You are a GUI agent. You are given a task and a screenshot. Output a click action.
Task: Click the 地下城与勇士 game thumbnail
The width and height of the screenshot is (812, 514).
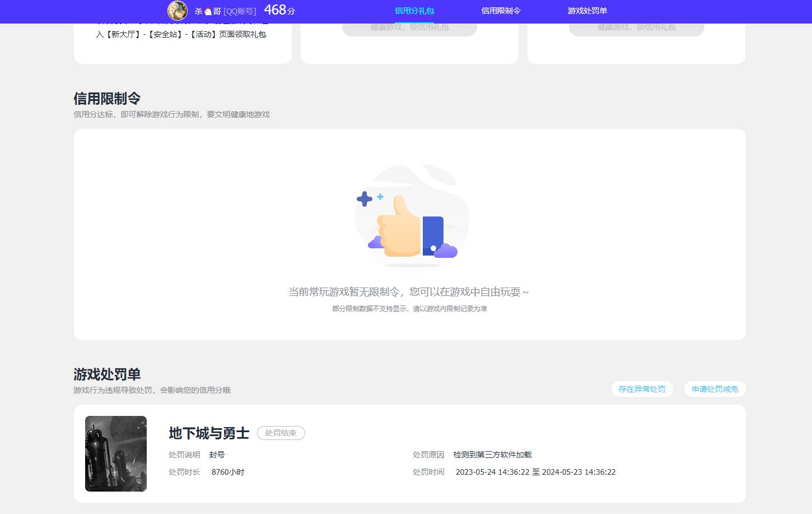pyautogui.click(x=116, y=453)
